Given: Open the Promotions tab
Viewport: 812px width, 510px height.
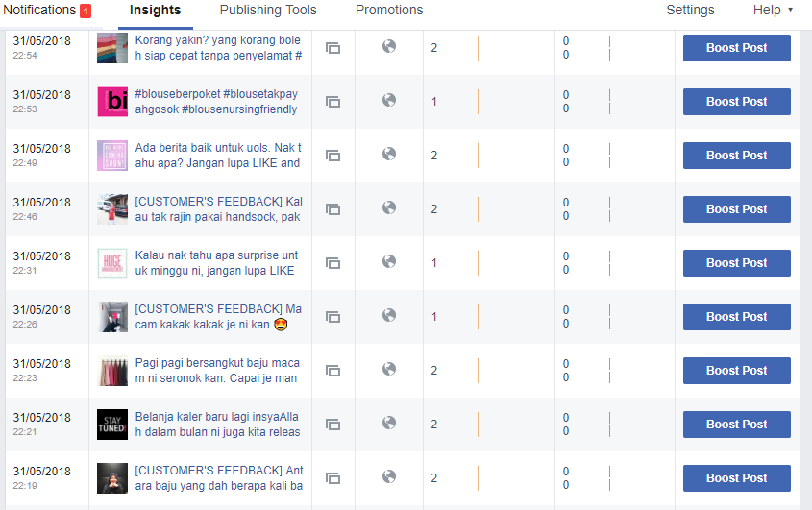Looking at the screenshot, I should click(389, 10).
